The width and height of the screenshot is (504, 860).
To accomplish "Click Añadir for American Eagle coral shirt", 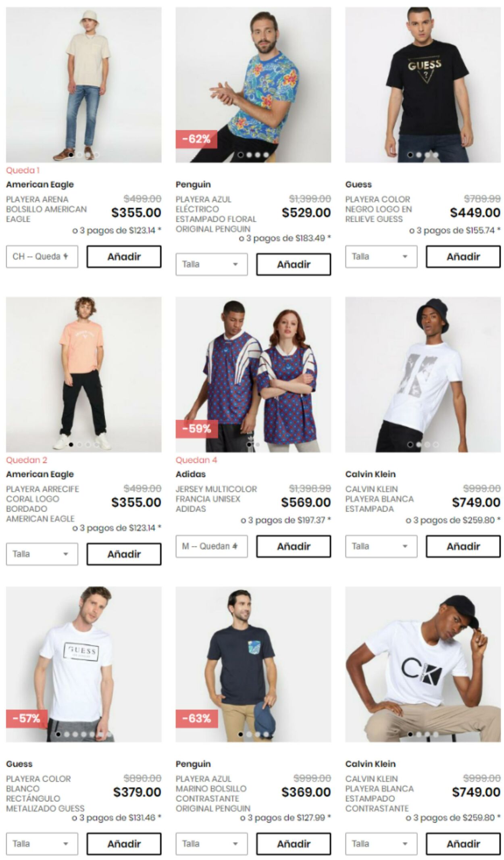I will (124, 554).
